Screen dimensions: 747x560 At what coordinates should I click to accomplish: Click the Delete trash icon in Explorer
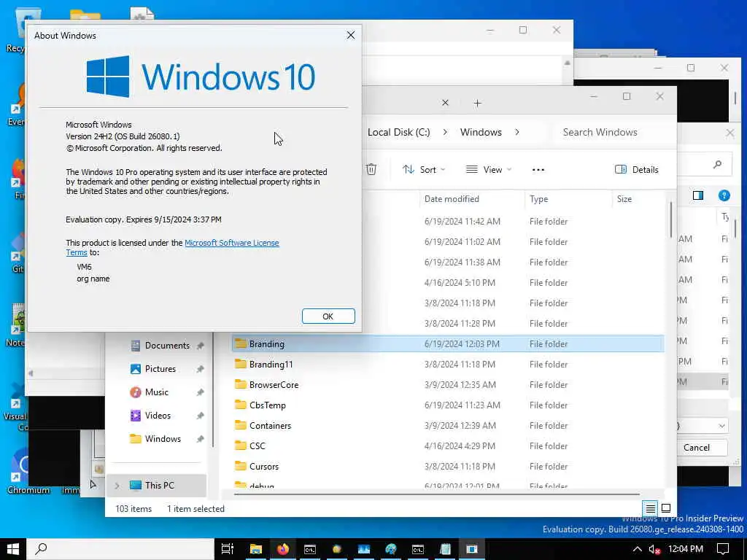(x=371, y=169)
